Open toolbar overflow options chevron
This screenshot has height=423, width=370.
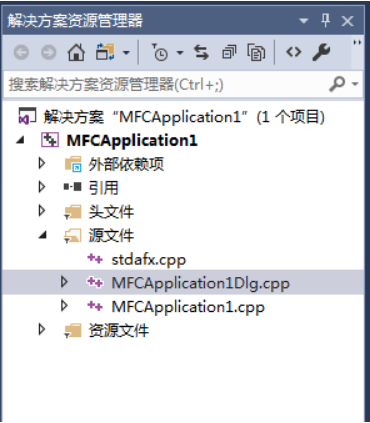coord(357,43)
